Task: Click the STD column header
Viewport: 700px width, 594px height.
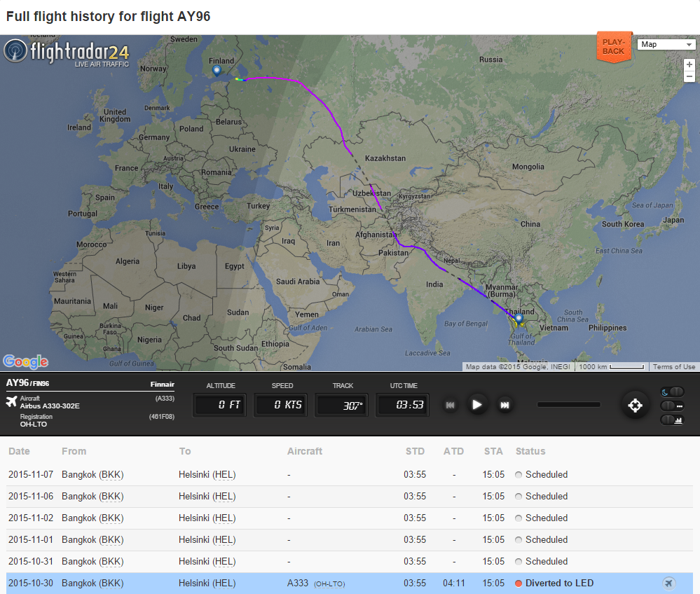Action: coord(416,451)
